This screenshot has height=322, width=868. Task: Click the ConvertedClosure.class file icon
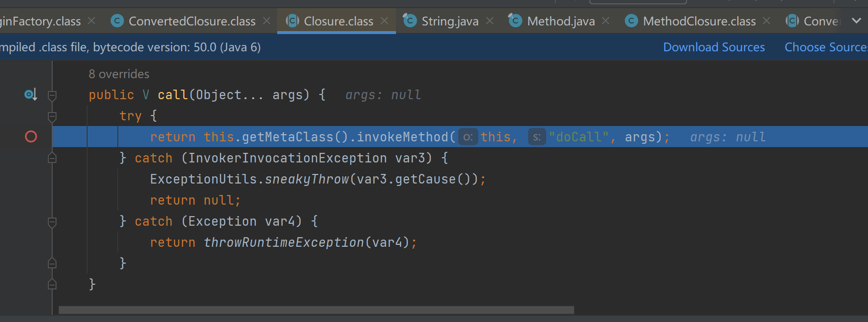117,21
